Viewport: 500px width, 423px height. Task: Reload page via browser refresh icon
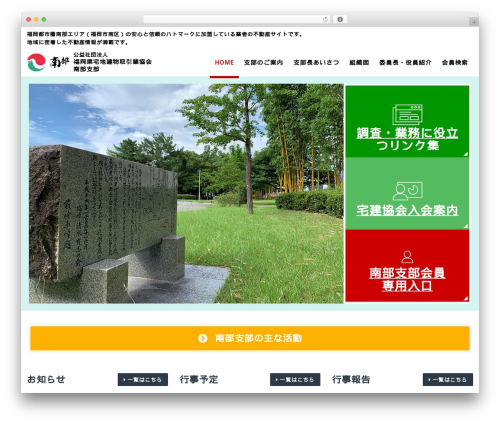[325, 19]
